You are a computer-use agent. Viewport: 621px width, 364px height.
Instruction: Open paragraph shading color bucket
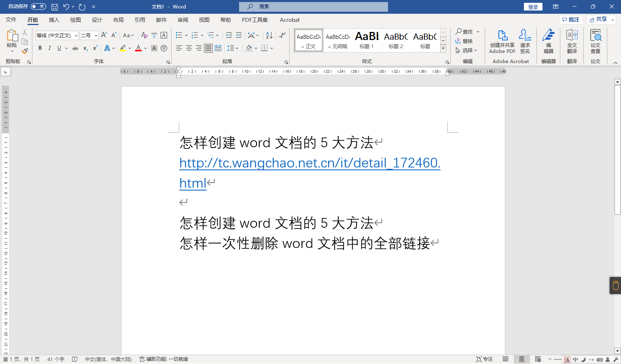click(x=249, y=48)
